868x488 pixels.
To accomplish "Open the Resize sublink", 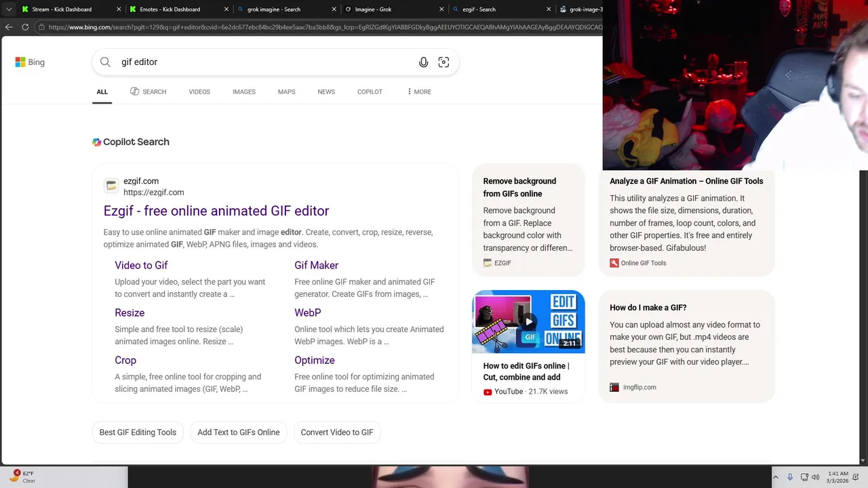I will pyautogui.click(x=130, y=312).
